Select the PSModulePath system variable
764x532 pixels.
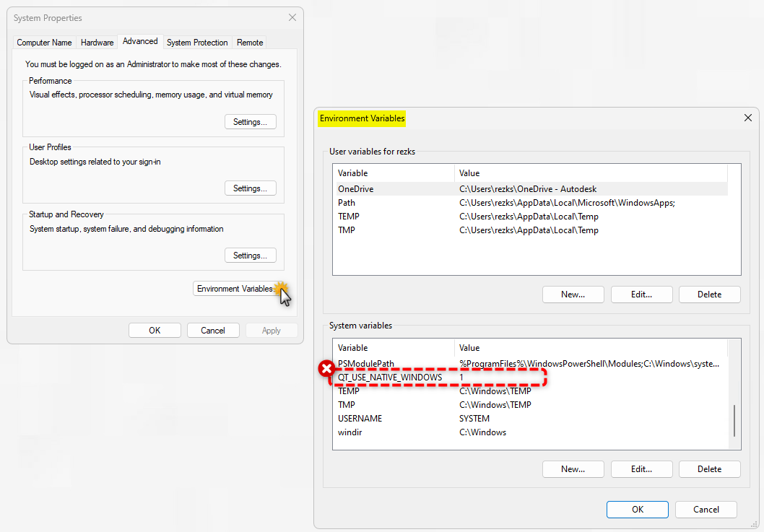point(530,364)
